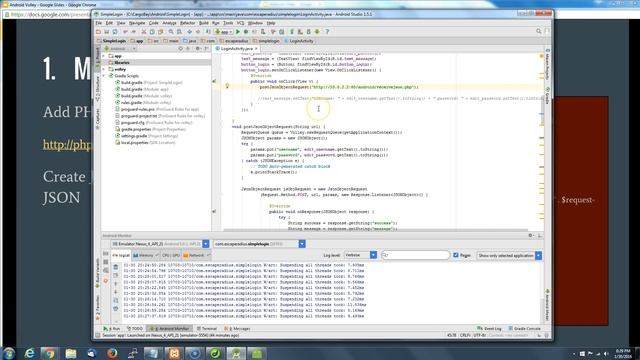
Task: Toggle the Regex checkbox in logcat
Action: [456, 255]
